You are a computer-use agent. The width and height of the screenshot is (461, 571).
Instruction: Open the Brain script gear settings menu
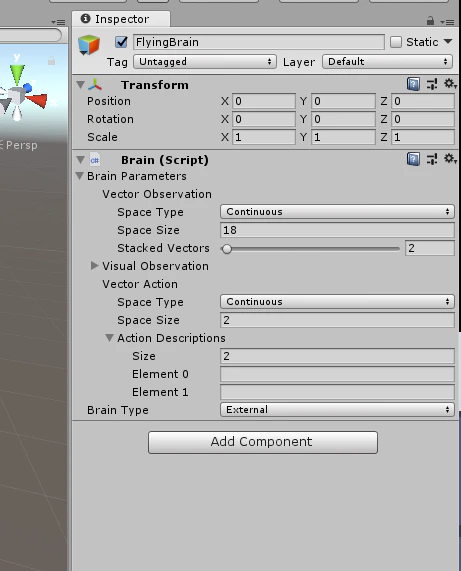pos(450,159)
